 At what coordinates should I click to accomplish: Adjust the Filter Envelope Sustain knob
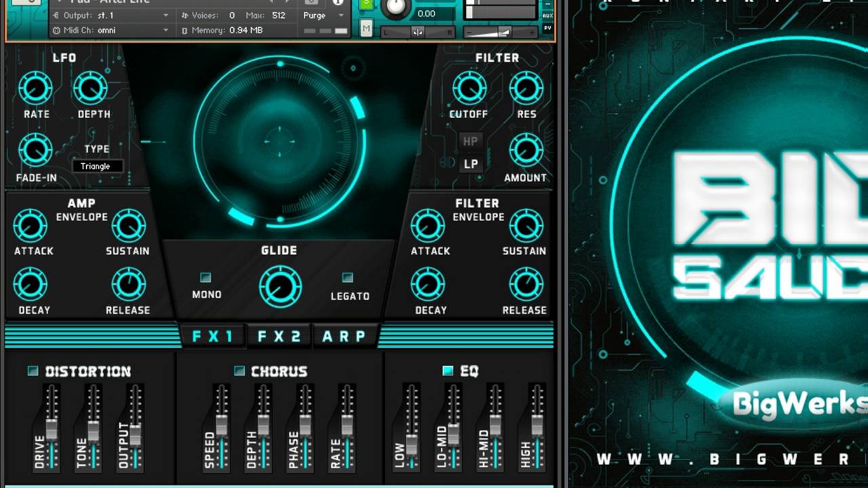[x=526, y=226]
